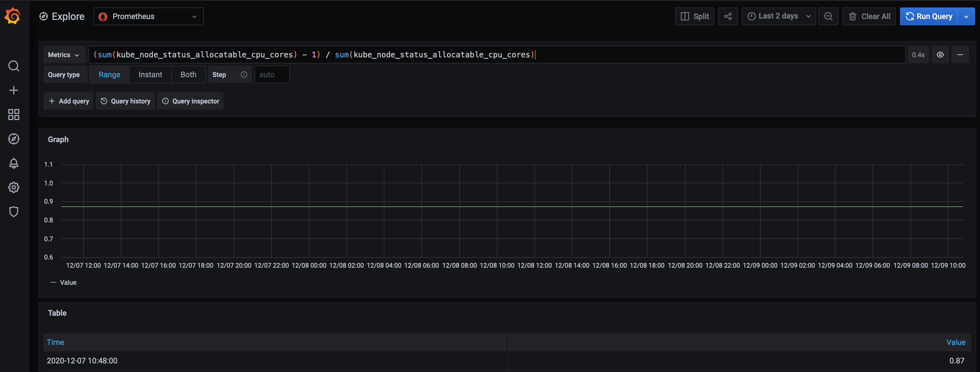This screenshot has height=372, width=980.
Task: Click the share shortcut link icon
Action: point(728,16)
